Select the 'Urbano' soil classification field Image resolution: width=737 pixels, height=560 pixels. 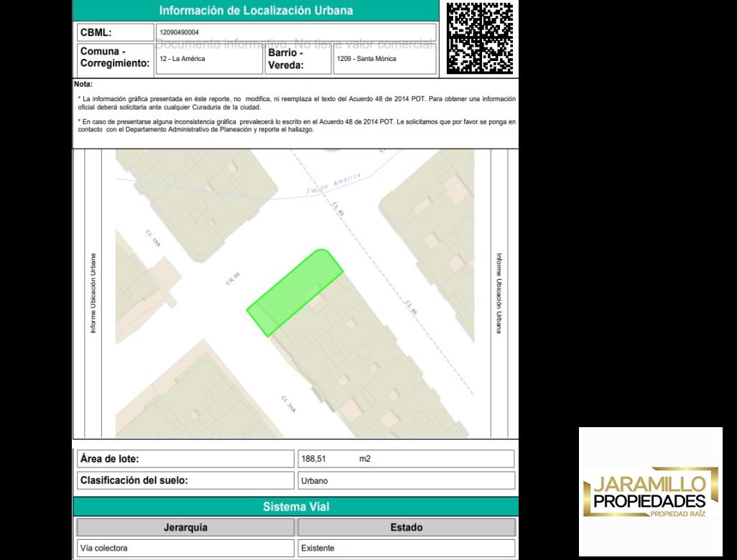(405, 480)
